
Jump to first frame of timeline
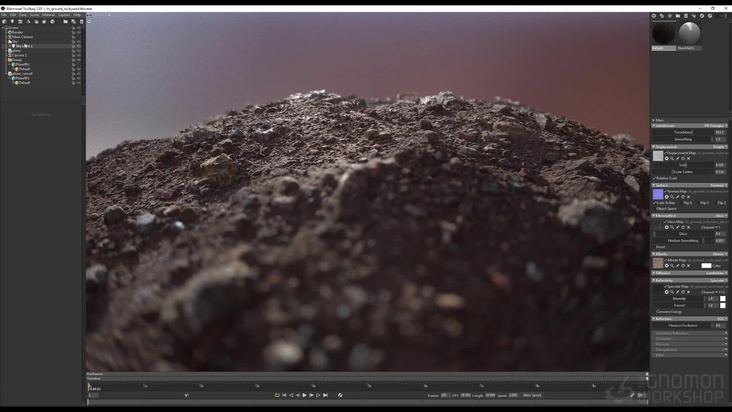coord(284,395)
